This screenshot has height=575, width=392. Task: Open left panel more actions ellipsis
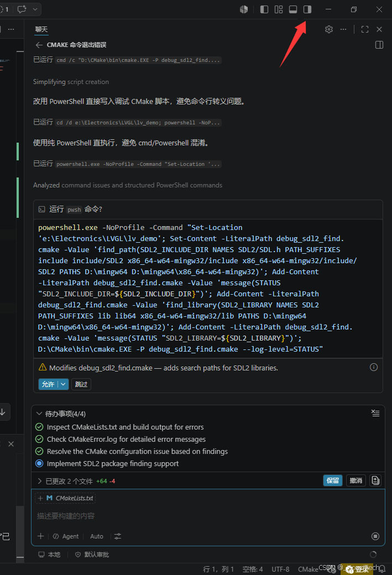[x=12, y=29]
